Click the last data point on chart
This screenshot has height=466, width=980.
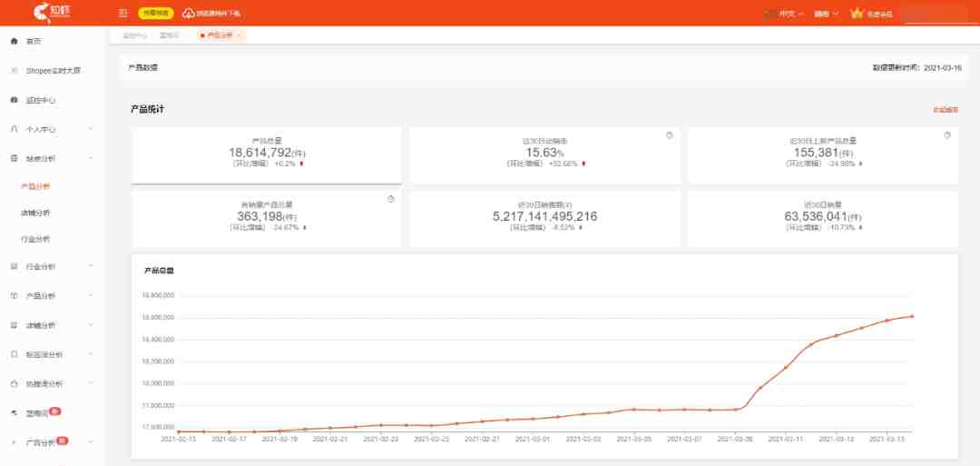pyautogui.click(x=912, y=316)
